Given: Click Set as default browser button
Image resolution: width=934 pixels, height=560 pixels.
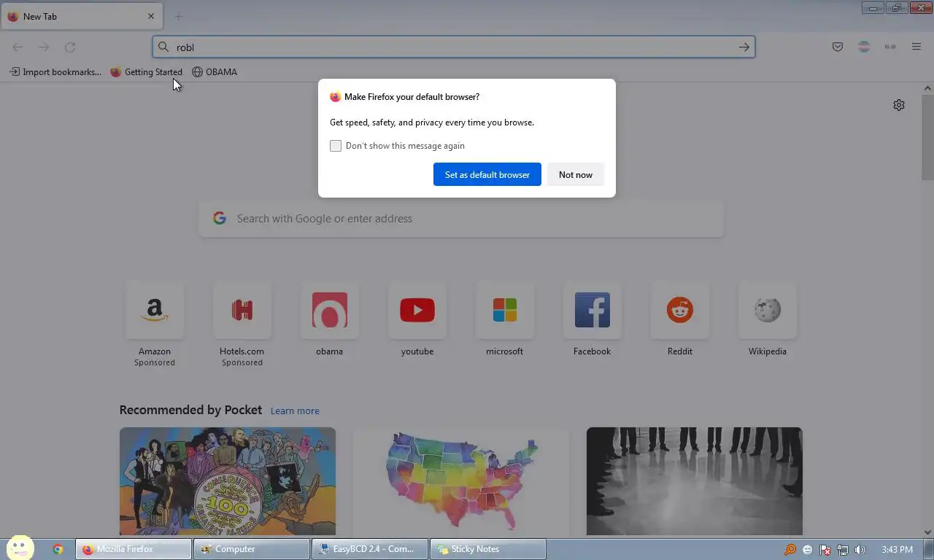Looking at the screenshot, I should [x=487, y=174].
